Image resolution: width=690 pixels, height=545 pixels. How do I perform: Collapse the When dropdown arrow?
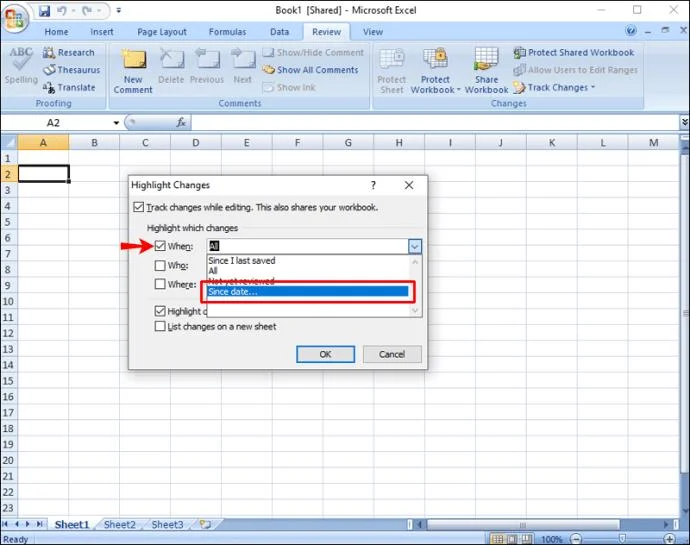[x=415, y=246]
